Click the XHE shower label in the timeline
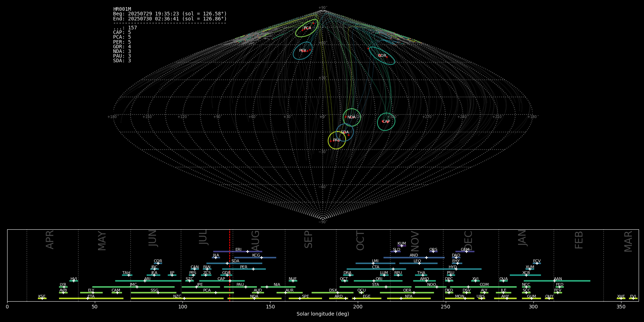The image size is (644, 322). coord(621,297)
